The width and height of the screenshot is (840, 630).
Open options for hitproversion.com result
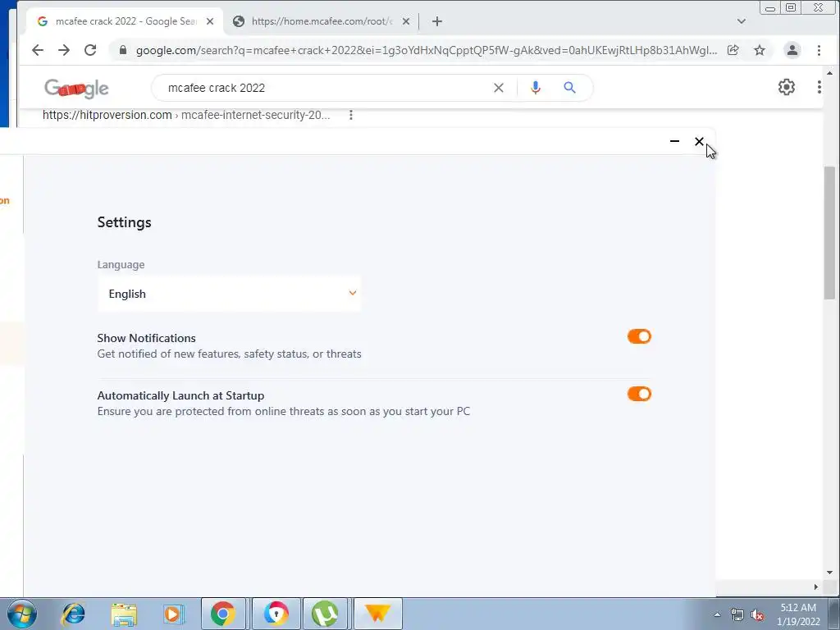click(x=351, y=115)
